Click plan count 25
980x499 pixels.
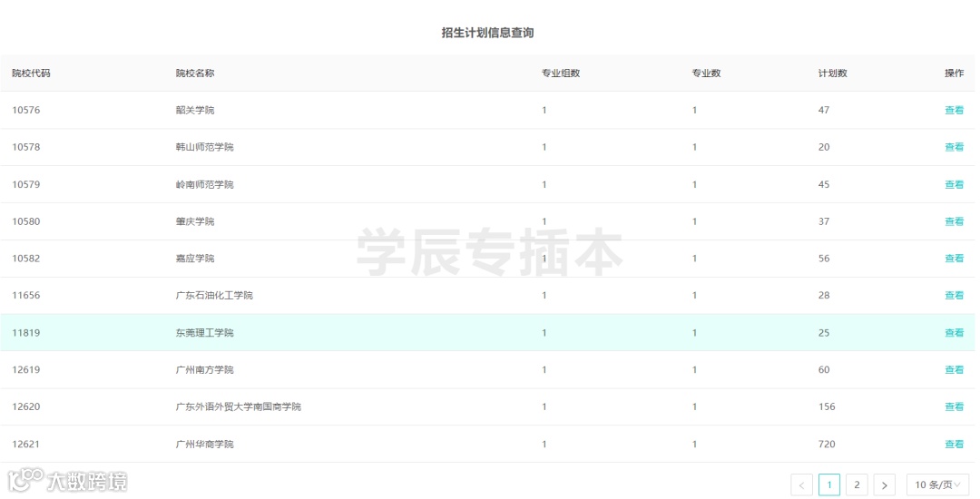(824, 332)
